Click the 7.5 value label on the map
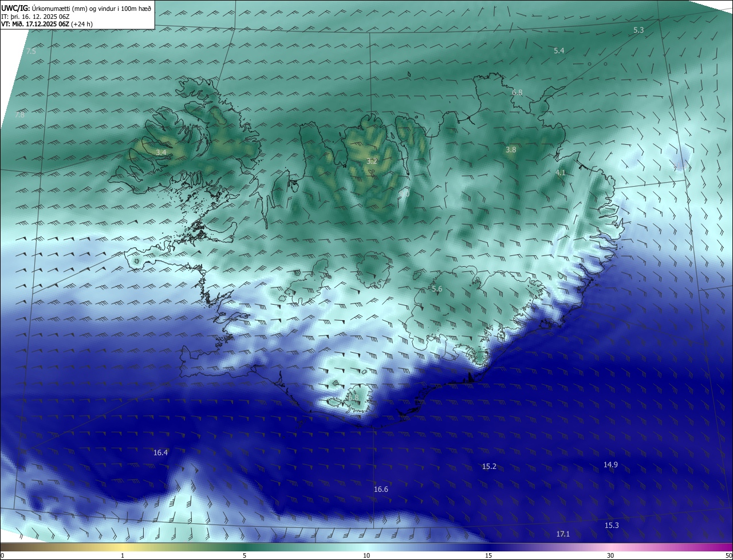The height and width of the screenshot is (560, 733). point(31,52)
